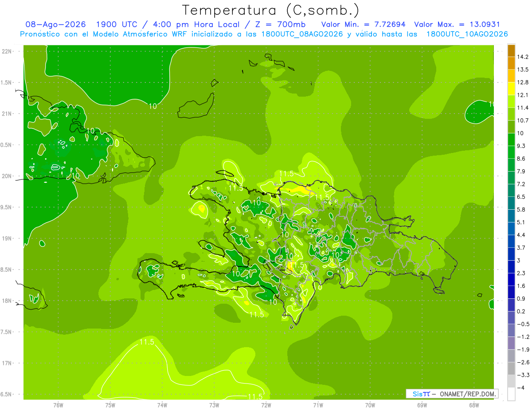Click the "13.5" colorbar value
532x411 pixels.
click(522, 70)
